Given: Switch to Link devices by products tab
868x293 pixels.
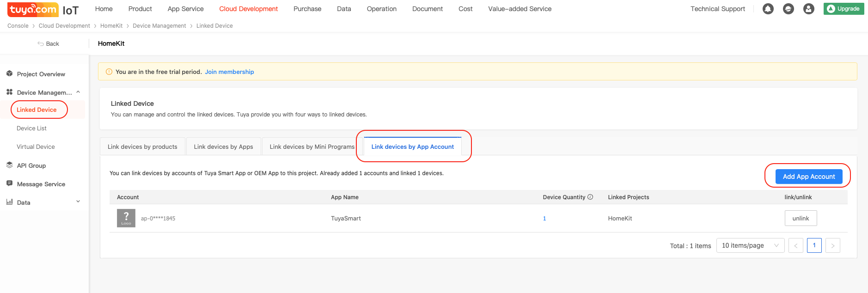Looking at the screenshot, I should (142, 146).
